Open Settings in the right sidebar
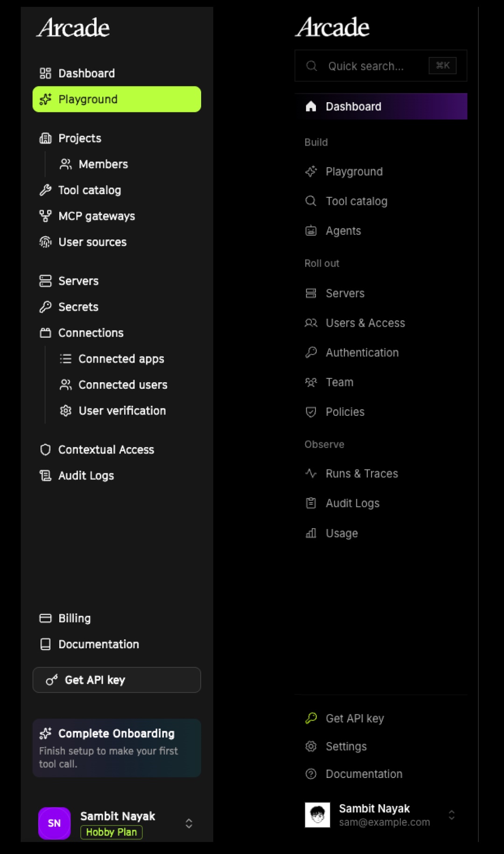Image resolution: width=504 pixels, height=854 pixels. coord(381,746)
